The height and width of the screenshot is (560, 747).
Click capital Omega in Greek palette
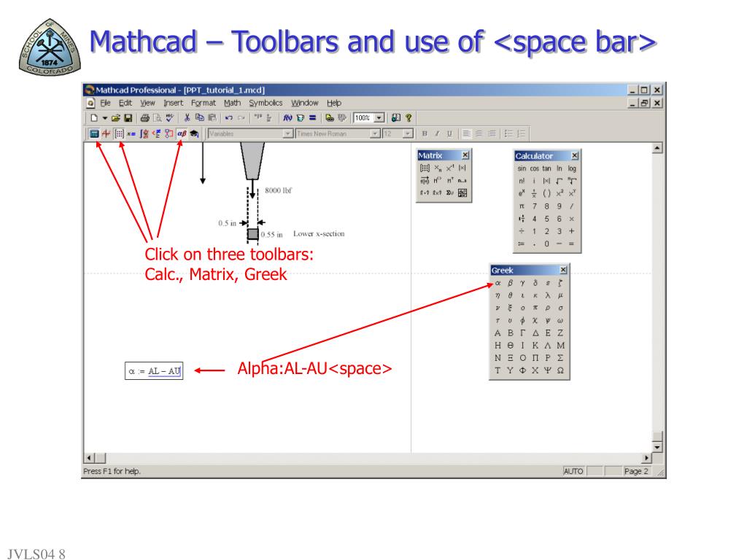tap(560, 370)
